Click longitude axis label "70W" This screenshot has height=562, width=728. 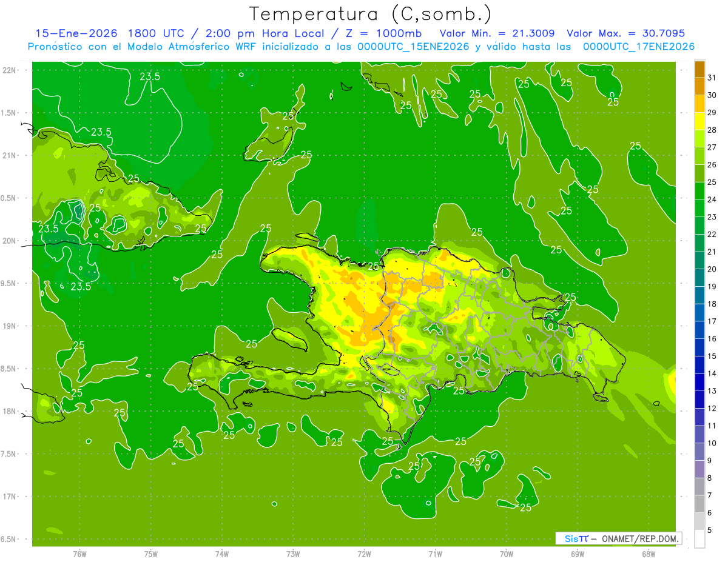507,554
